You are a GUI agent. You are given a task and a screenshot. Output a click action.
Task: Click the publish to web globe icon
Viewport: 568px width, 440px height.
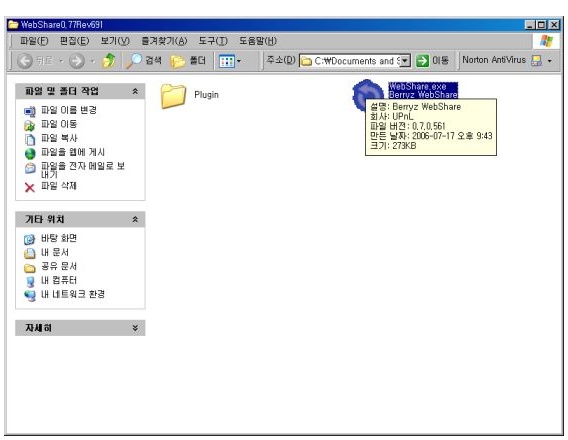(x=30, y=154)
